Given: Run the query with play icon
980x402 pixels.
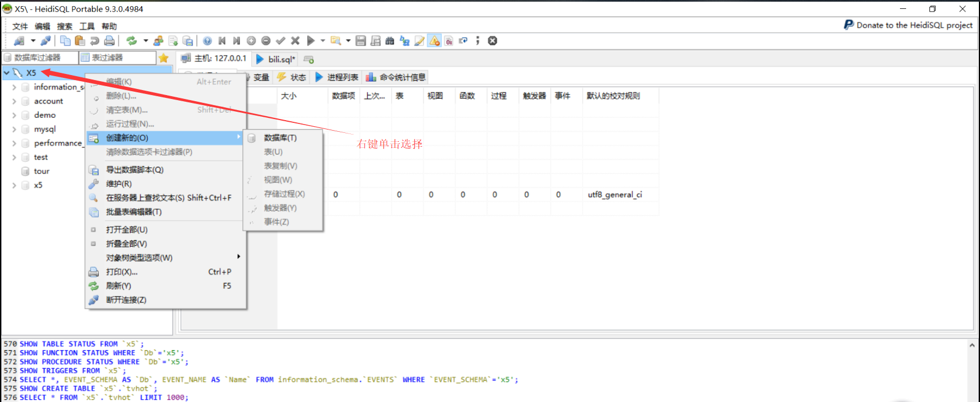Looking at the screenshot, I should click(x=311, y=41).
